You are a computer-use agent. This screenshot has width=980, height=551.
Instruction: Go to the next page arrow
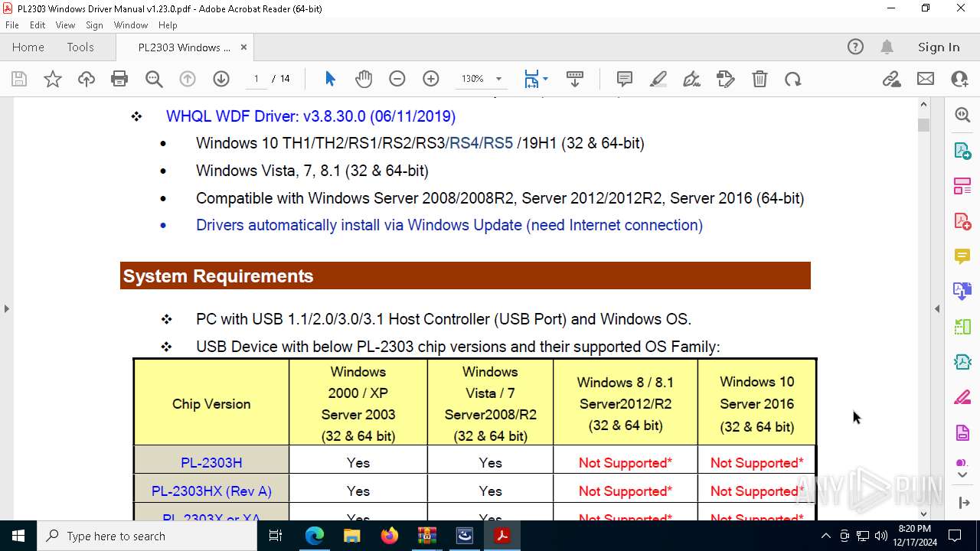coord(221,79)
